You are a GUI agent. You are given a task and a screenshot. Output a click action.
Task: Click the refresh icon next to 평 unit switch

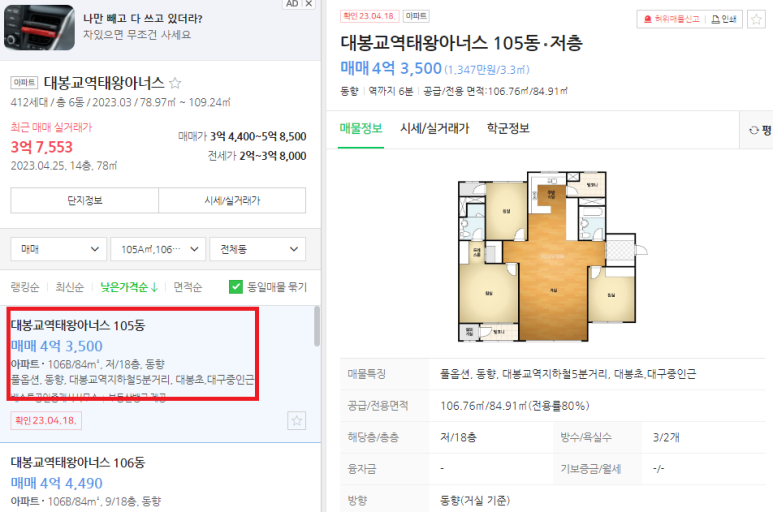pos(753,130)
